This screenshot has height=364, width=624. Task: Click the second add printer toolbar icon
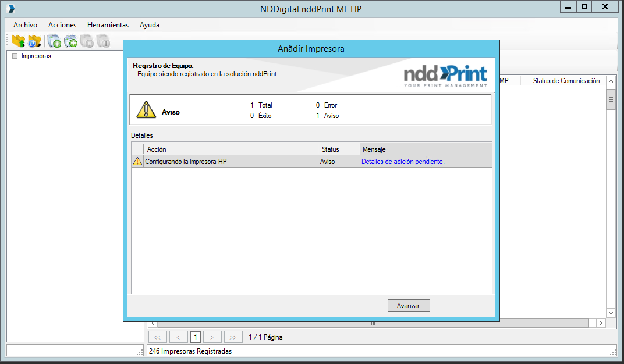[71, 41]
